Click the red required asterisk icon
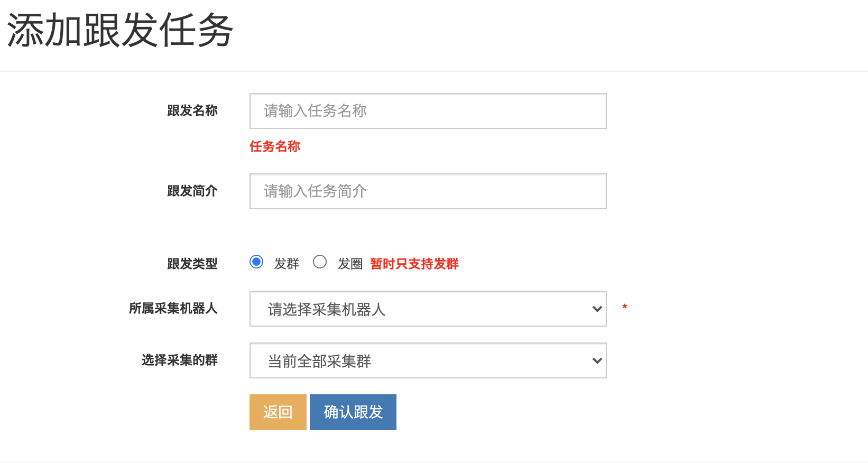 pos(625,307)
